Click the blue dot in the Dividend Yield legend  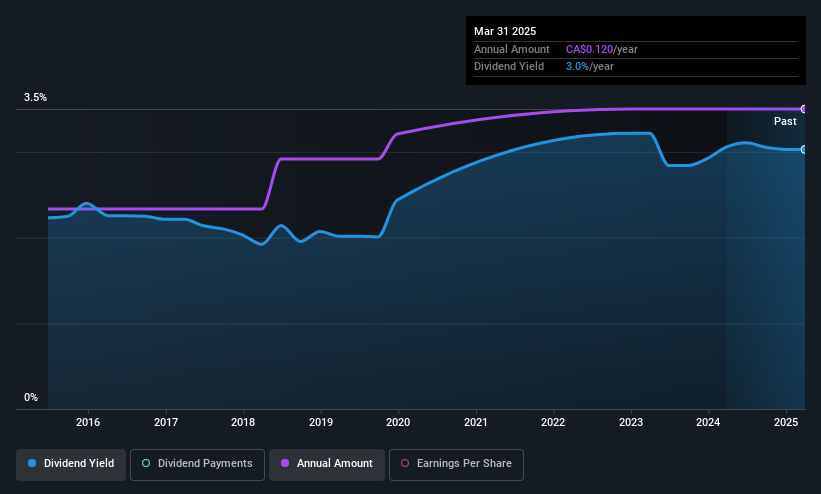click(33, 464)
